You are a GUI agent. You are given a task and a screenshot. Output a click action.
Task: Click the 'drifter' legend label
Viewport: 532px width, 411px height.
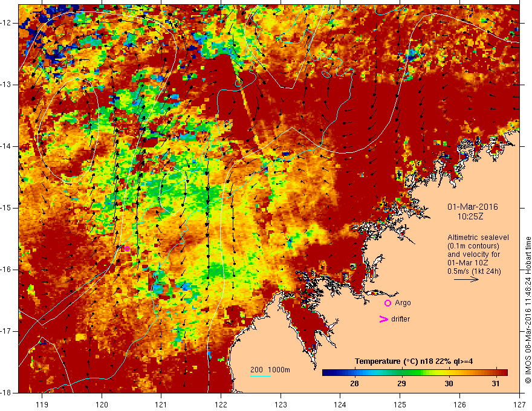(400, 319)
